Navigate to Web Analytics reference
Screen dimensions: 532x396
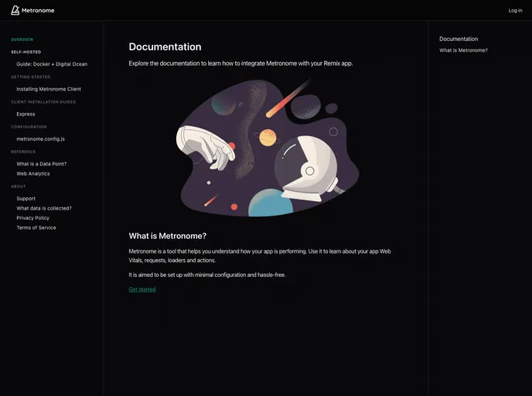coord(33,174)
